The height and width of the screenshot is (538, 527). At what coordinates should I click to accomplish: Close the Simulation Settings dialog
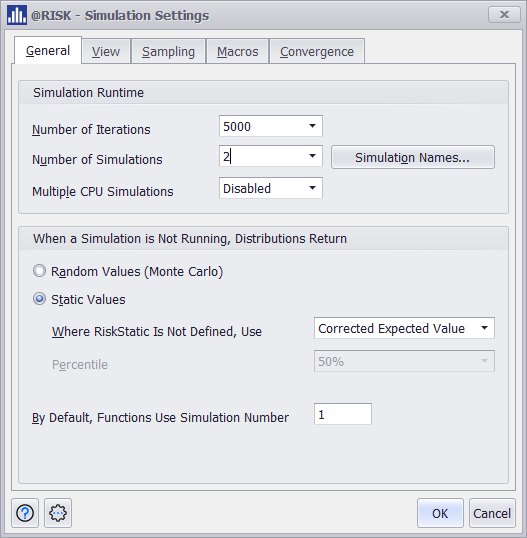point(504,15)
